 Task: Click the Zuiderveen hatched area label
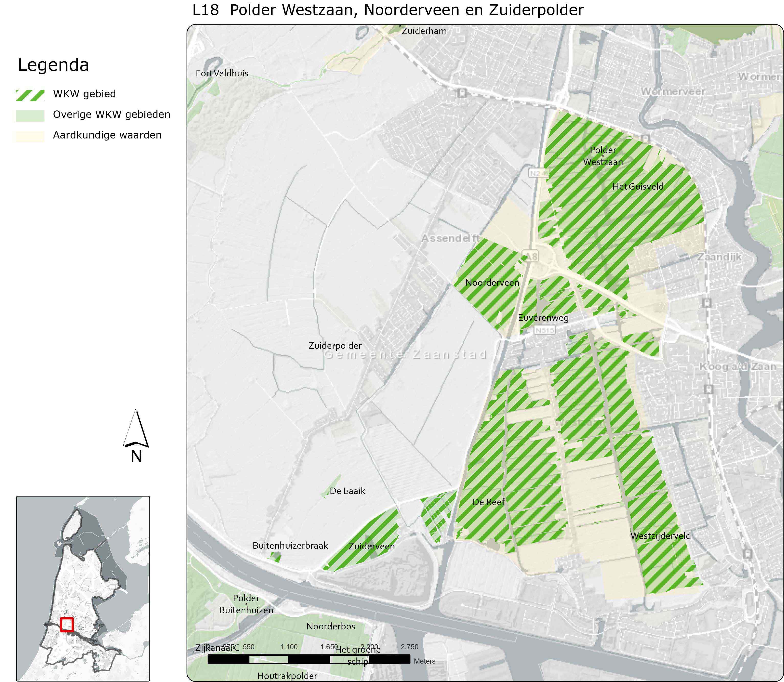coord(372,546)
